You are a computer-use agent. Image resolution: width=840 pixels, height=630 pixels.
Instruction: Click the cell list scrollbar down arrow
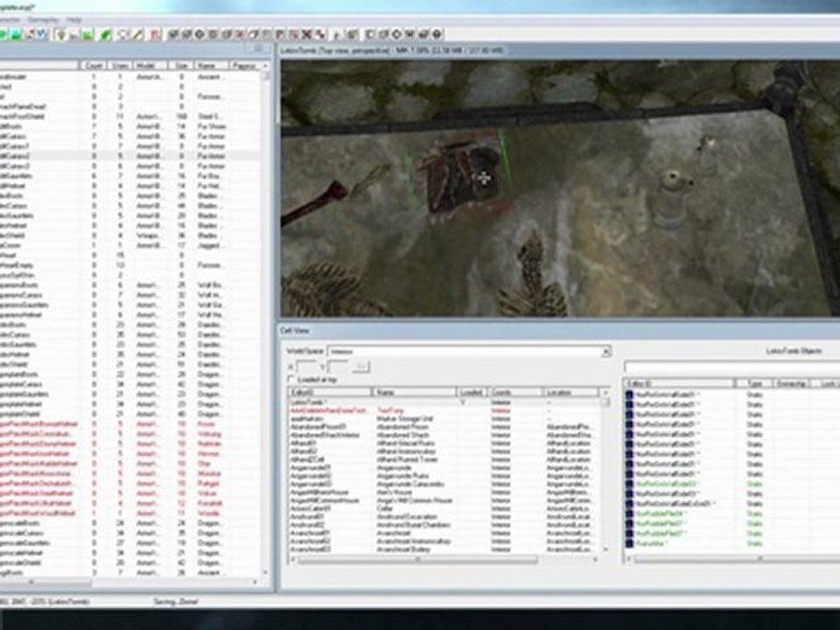[x=605, y=549]
